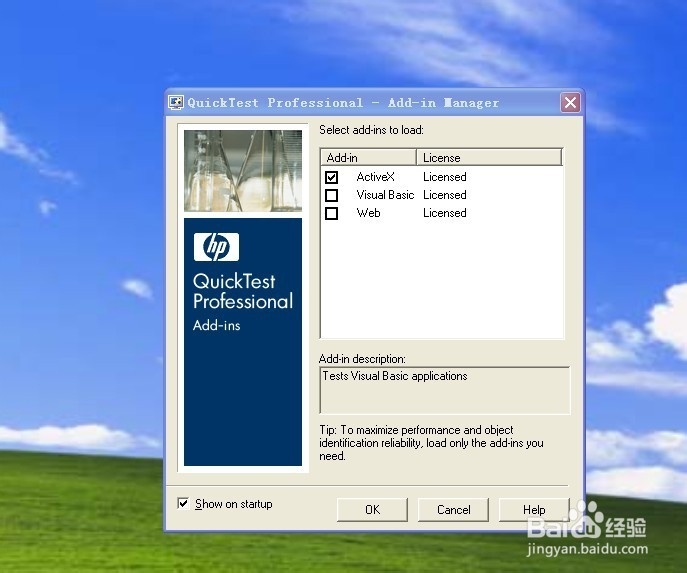This screenshot has width=687, height=573.
Task: Open Help for Add-in Manager
Action: point(534,509)
